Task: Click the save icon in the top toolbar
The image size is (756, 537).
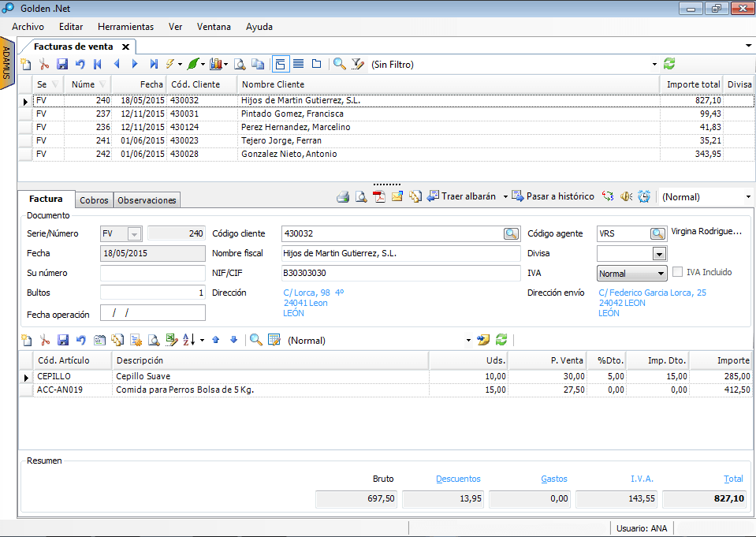Action: 62,64
